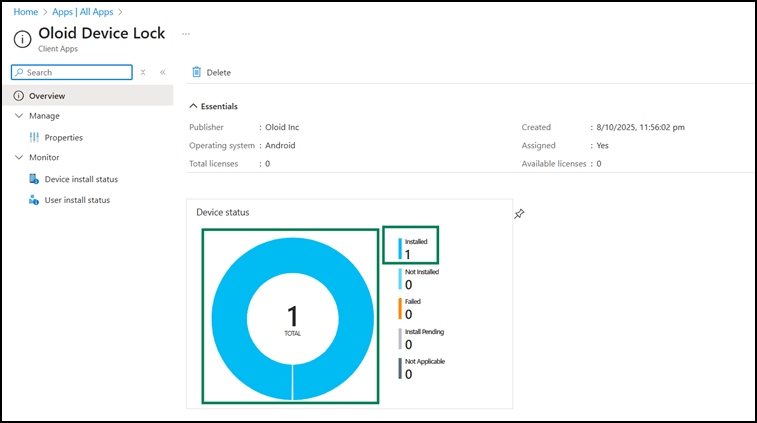Click the info icon beside Oloid Device Lock
Viewport: 757px width, 423px height.
22,39
